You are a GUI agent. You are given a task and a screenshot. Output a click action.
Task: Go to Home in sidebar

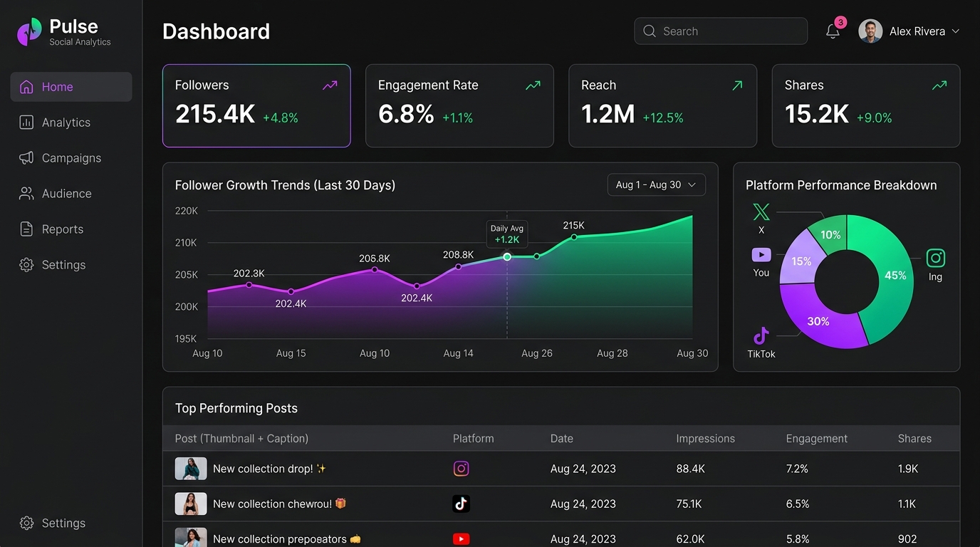(71, 87)
